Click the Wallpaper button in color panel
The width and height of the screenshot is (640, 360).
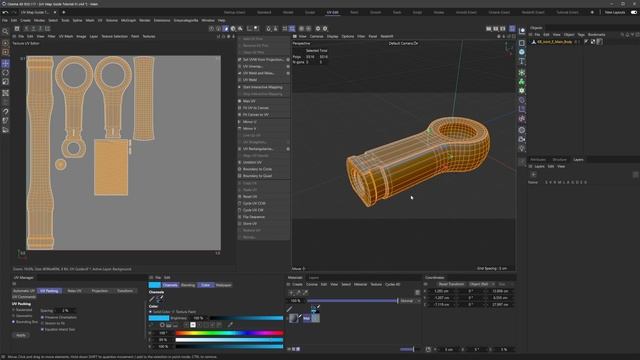223,285
